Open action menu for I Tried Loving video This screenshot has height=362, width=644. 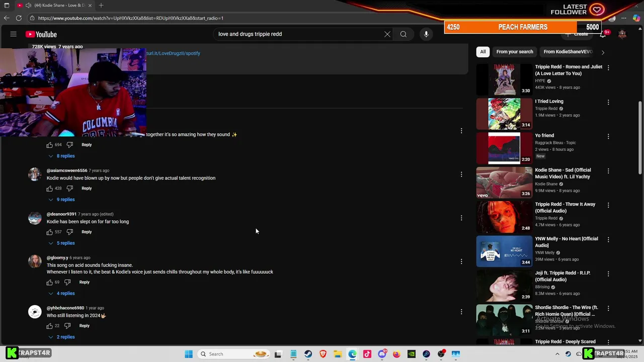[608, 102]
